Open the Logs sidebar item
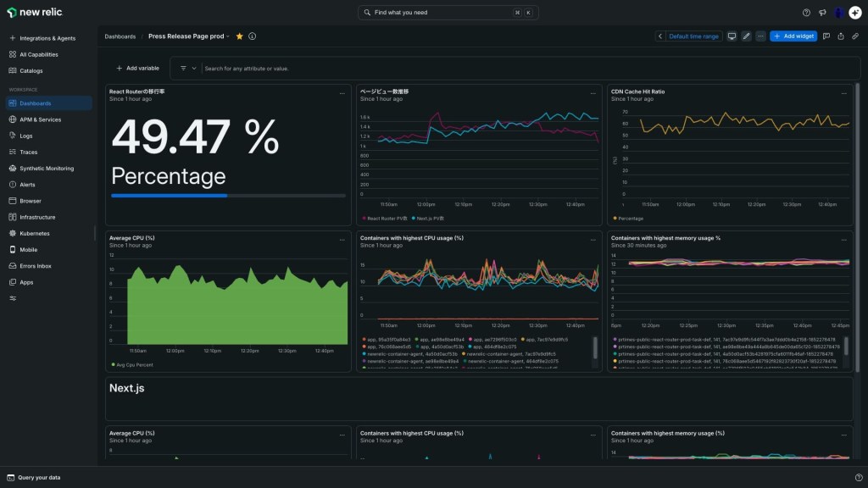 tap(48, 136)
